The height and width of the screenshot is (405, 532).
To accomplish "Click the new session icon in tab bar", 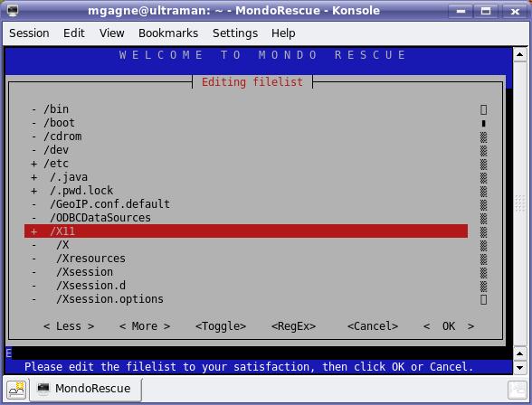I will [x=16, y=390].
